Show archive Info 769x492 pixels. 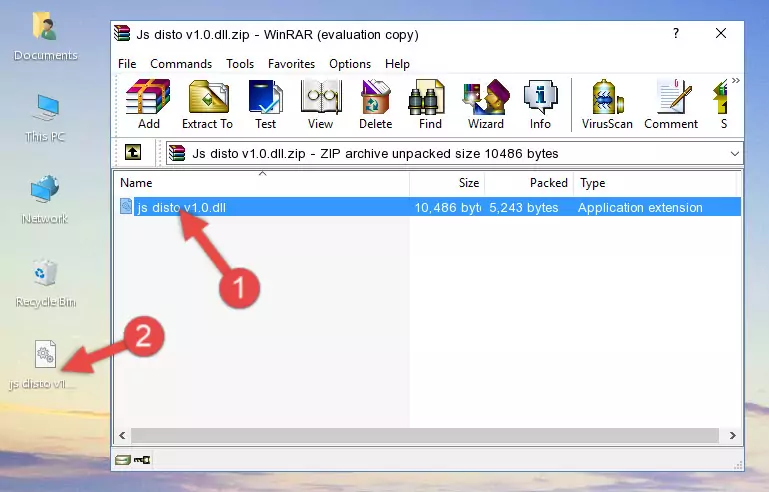[x=540, y=104]
